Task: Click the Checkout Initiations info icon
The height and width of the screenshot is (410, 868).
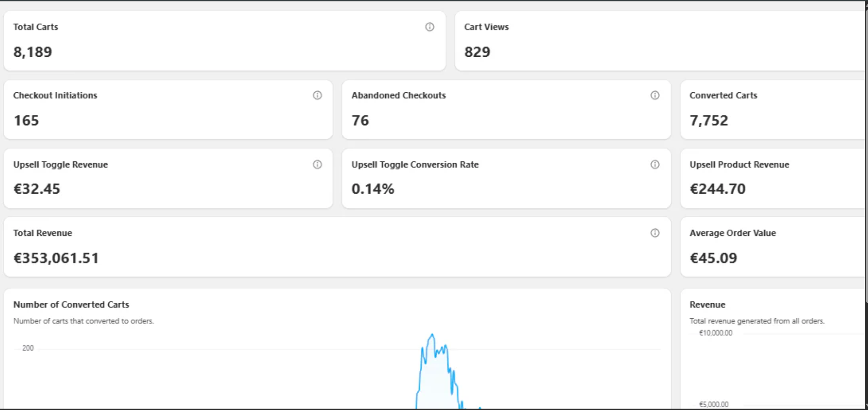Action: (x=318, y=95)
